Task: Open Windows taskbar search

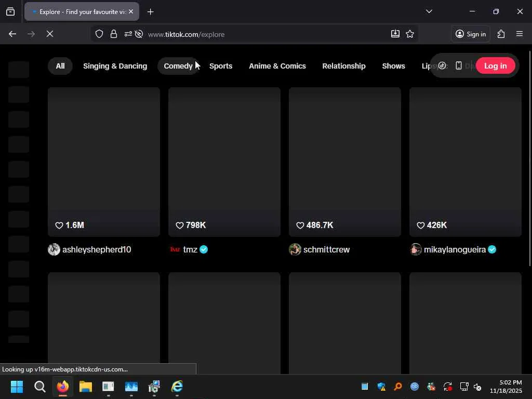Action: tap(39, 387)
